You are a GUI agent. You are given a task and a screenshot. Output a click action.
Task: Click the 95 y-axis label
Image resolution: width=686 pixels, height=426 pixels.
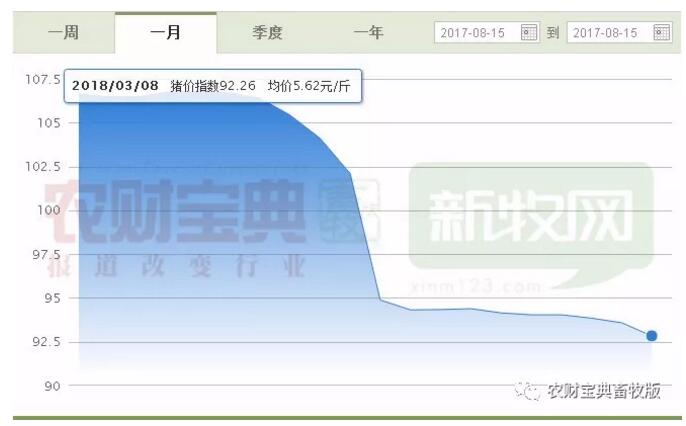tap(50, 298)
